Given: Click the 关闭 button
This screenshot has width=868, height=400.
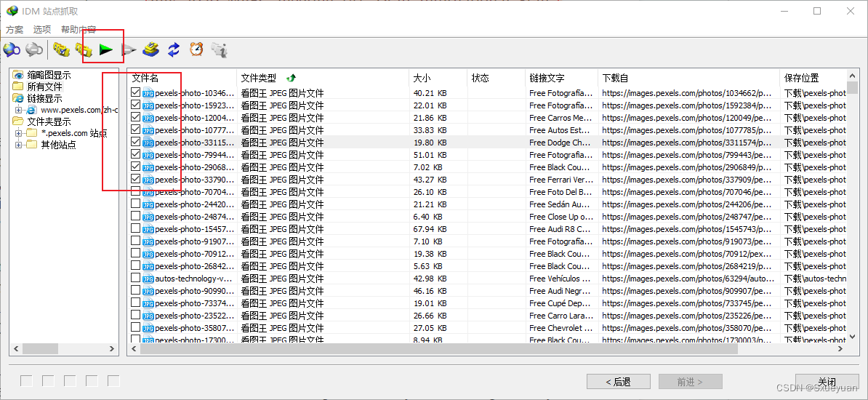Looking at the screenshot, I should point(827,382).
